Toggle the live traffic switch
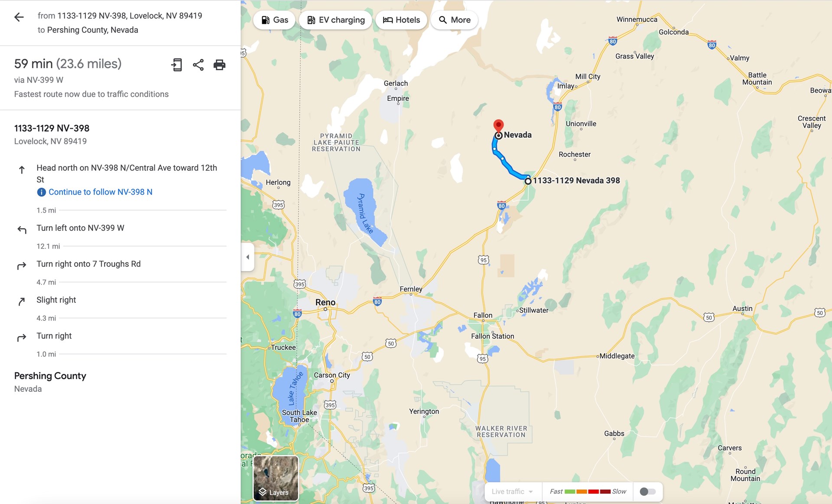Image resolution: width=832 pixels, height=504 pixels. point(648,491)
